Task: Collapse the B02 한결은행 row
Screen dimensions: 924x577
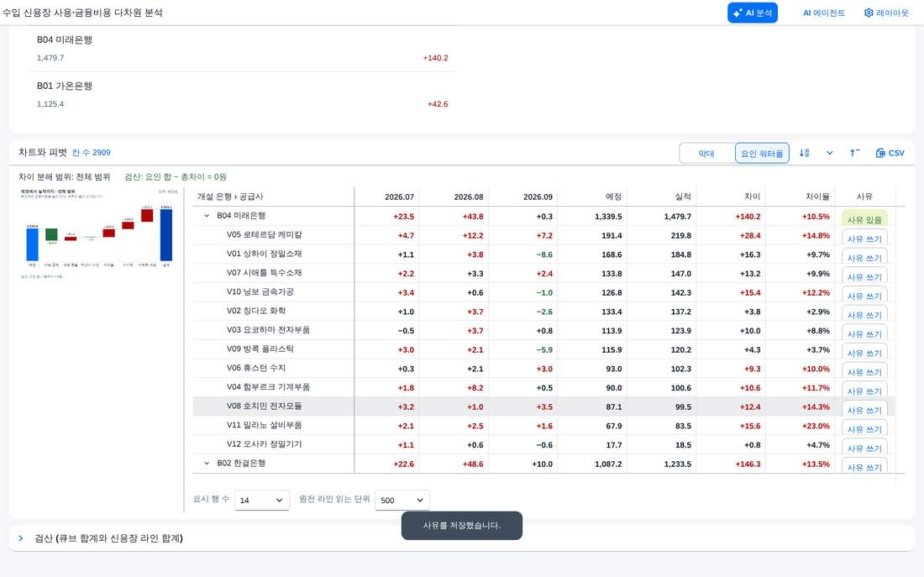Action: [207, 464]
